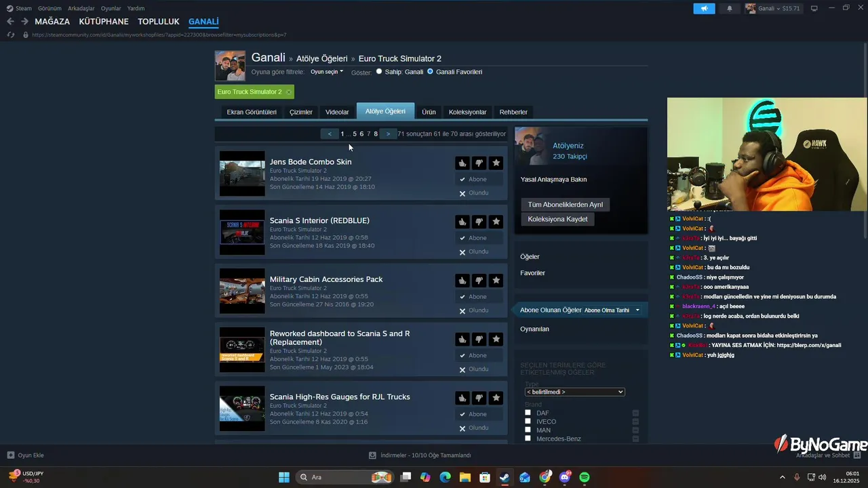Open Steam Big Picture display icon
The image size is (868, 488).
[814, 8]
